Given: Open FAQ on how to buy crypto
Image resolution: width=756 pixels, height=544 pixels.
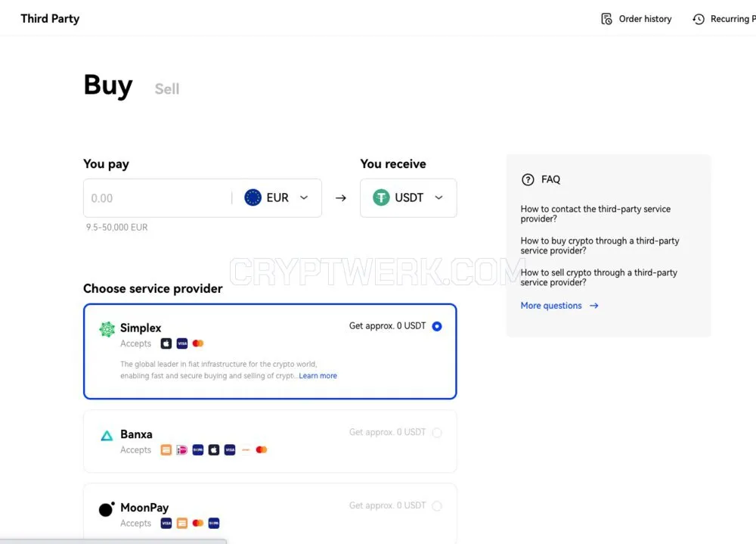Looking at the screenshot, I should point(600,246).
